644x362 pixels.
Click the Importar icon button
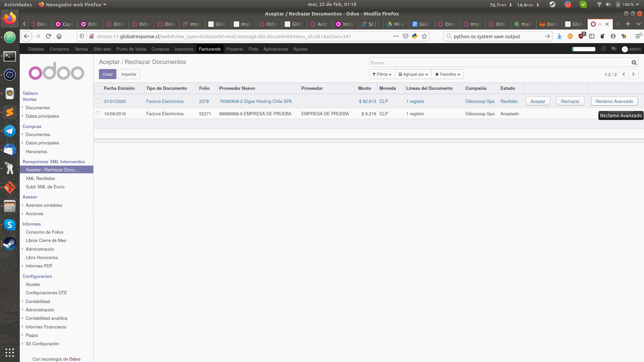point(129,74)
